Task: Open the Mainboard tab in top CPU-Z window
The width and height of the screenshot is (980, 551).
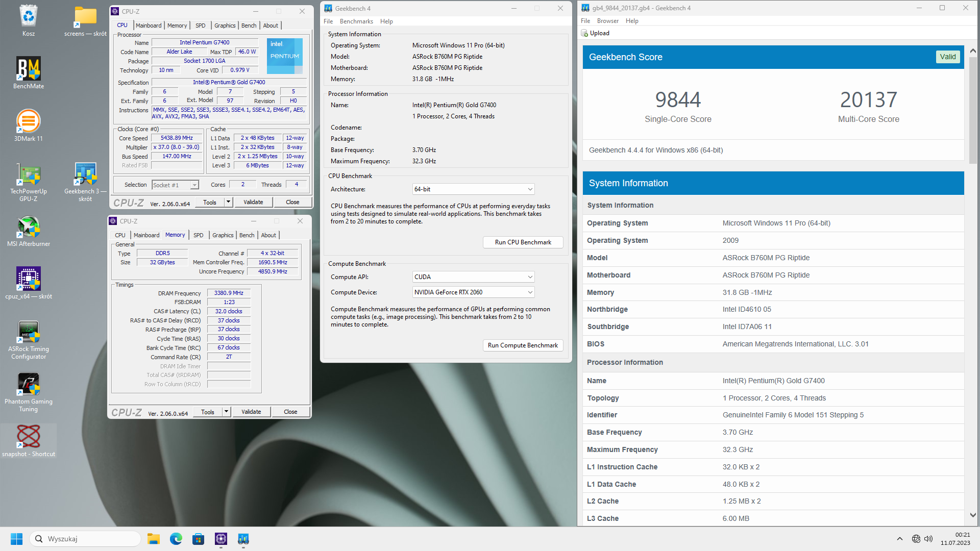Action: pos(149,26)
